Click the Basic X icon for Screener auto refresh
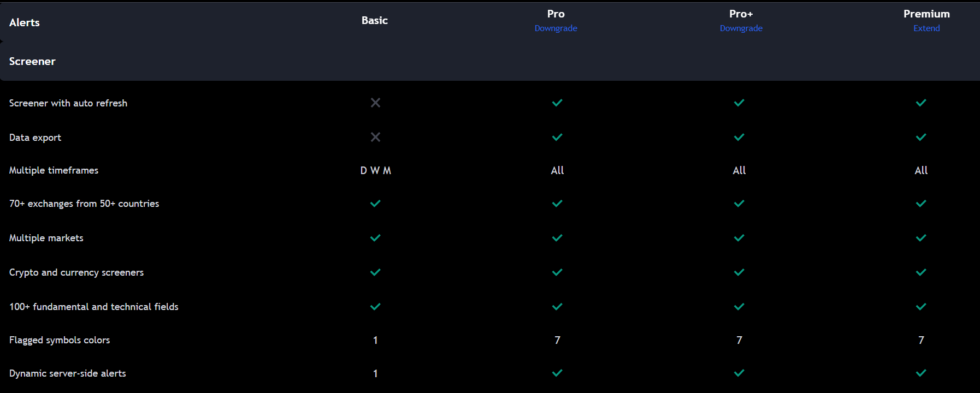Image resolution: width=980 pixels, height=393 pixels. [375, 103]
